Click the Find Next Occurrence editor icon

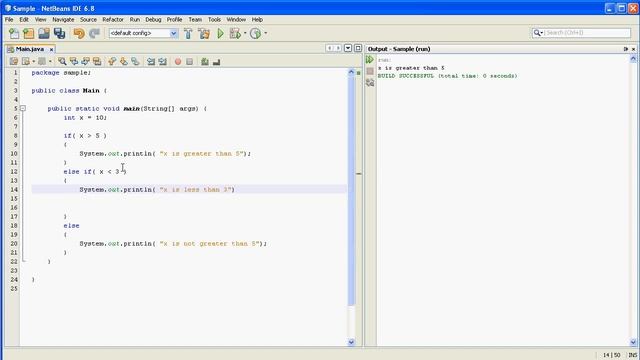pyautogui.click(x=85, y=62)
